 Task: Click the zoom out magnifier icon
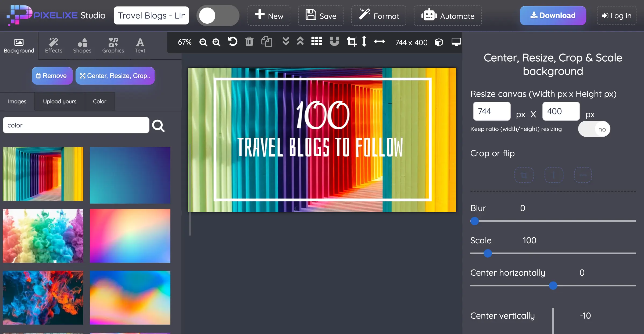click(x=203, y=42)
